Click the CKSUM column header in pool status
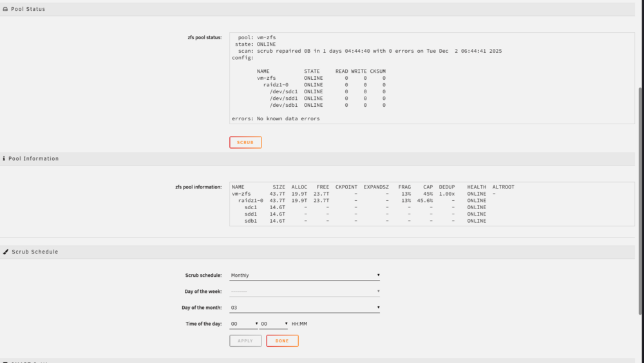Viewport: 644px width, 363px height. 377,71
